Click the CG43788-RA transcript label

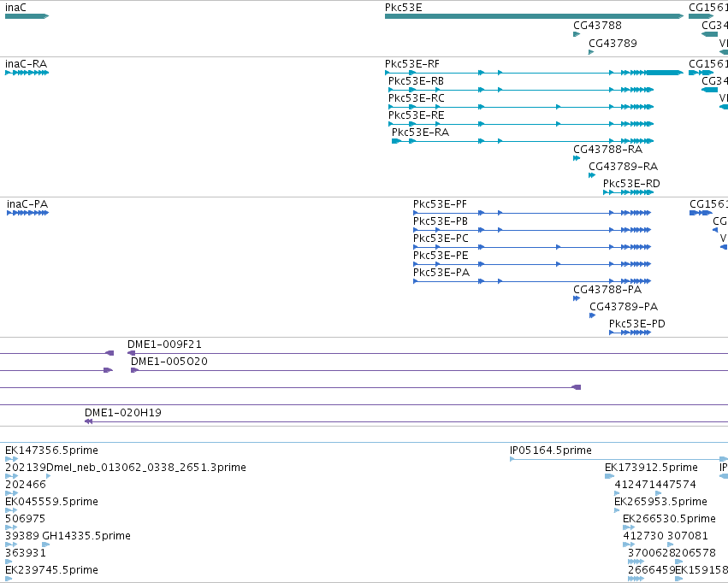click(607, 150)
